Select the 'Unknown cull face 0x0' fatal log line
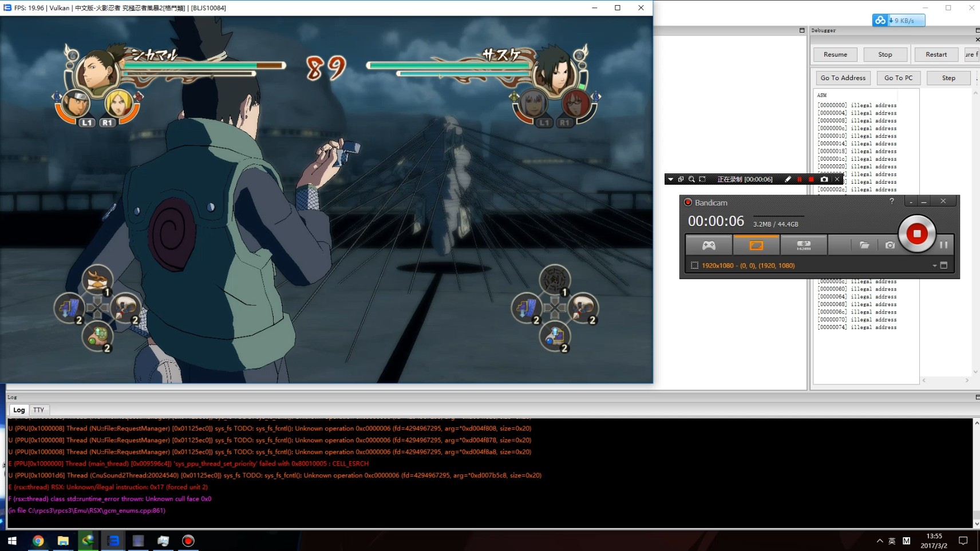The width and height of the screenshot is (980, 551). click(110, 499)
